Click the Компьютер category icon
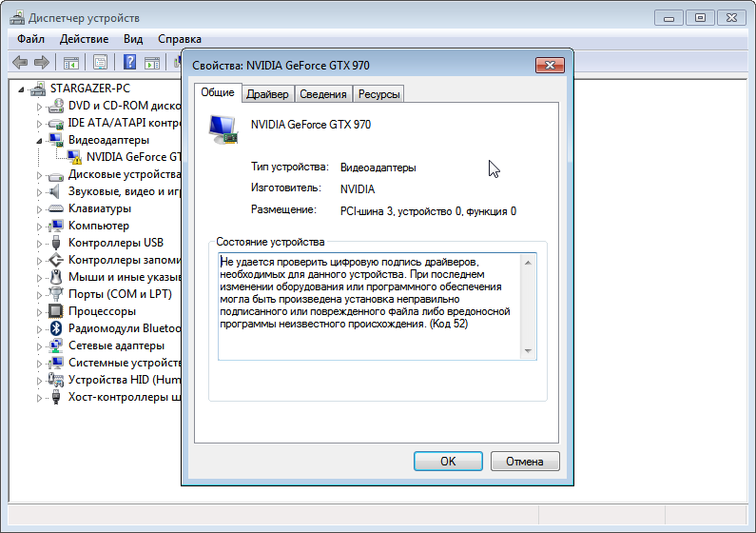 click(x=56, y=226)
